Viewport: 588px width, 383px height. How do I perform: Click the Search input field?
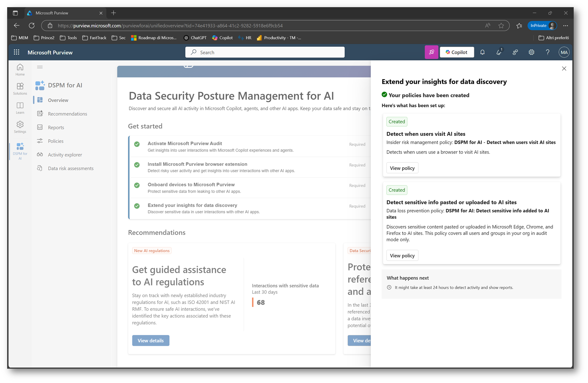coord(265,52)
